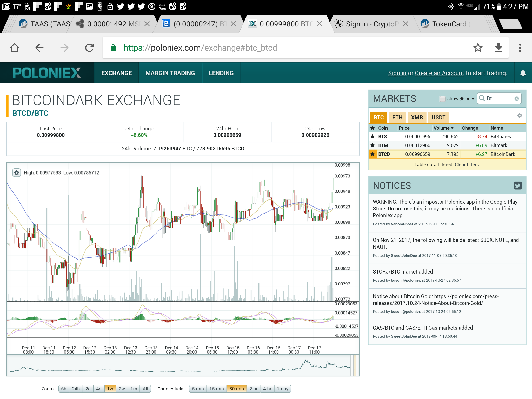Screen dimensions: 532x399
Task: Open the markets table settings gear
Action: [x=519, y=116]
